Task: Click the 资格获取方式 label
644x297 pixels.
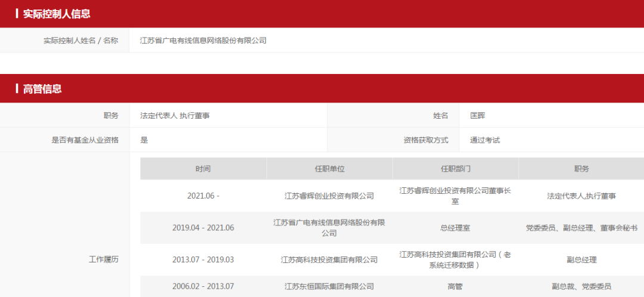Action: point(426,140)
